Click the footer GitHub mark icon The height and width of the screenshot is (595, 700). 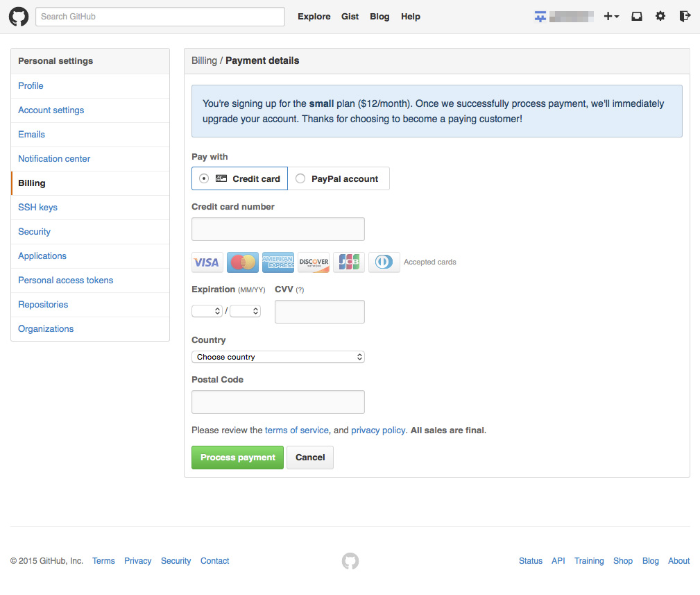(350, 561)
